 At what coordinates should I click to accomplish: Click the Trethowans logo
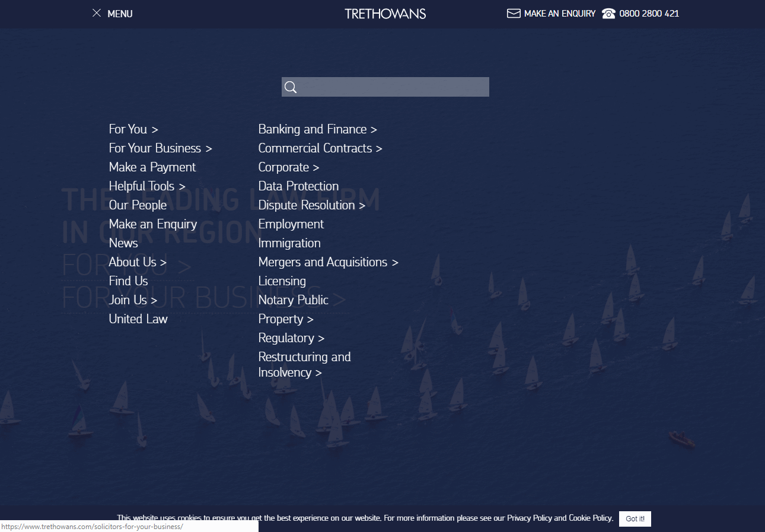click(385, 14)
